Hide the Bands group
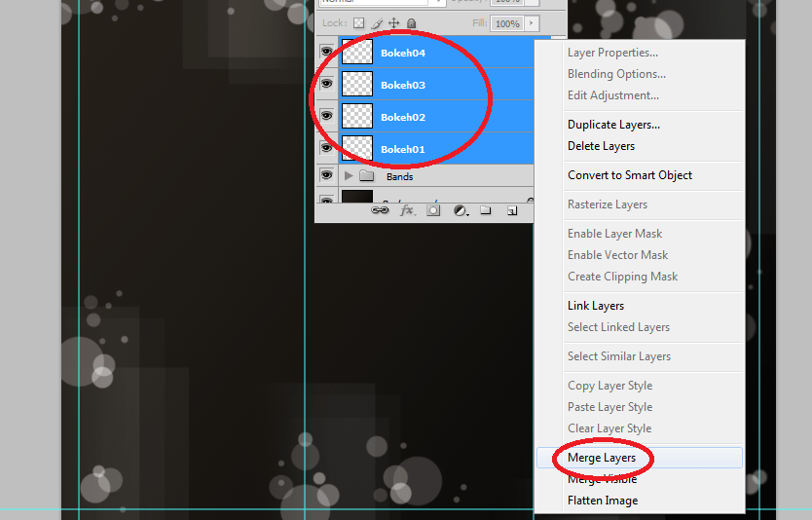This screenshot has width=812, height=520. [x=326, y=176]
